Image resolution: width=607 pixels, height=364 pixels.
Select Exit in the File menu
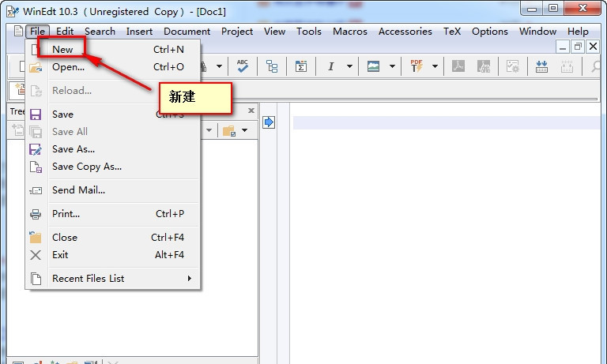[x=112, y=254]
